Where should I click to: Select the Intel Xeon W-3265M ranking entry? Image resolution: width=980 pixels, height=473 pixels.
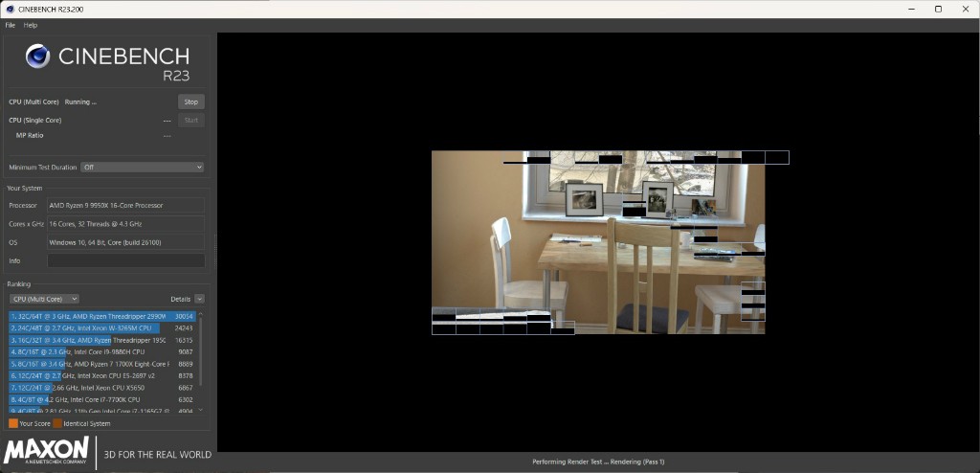point(102,328)
